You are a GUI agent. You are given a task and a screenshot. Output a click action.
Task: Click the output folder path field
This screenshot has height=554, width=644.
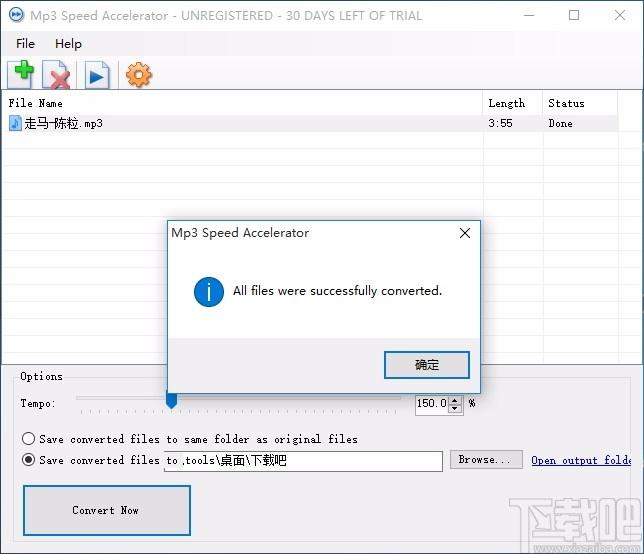coord(304,461)
